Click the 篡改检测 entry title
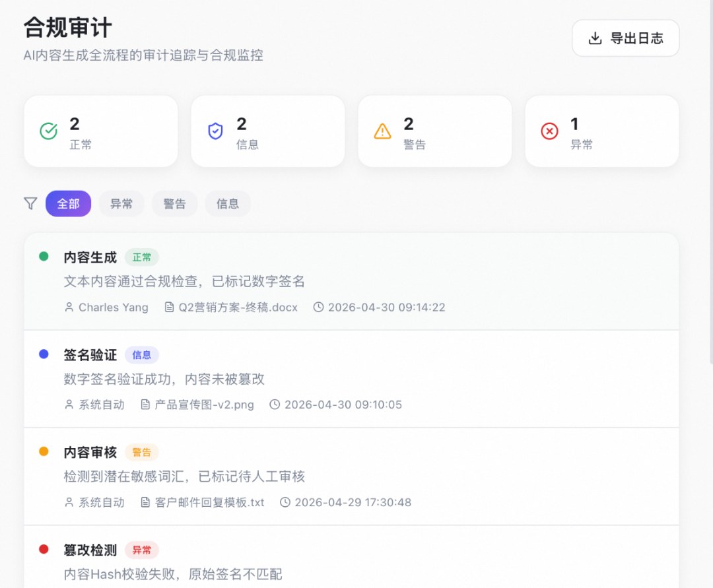713x588 pixels. pyautogui.click(x=90, y=550)
